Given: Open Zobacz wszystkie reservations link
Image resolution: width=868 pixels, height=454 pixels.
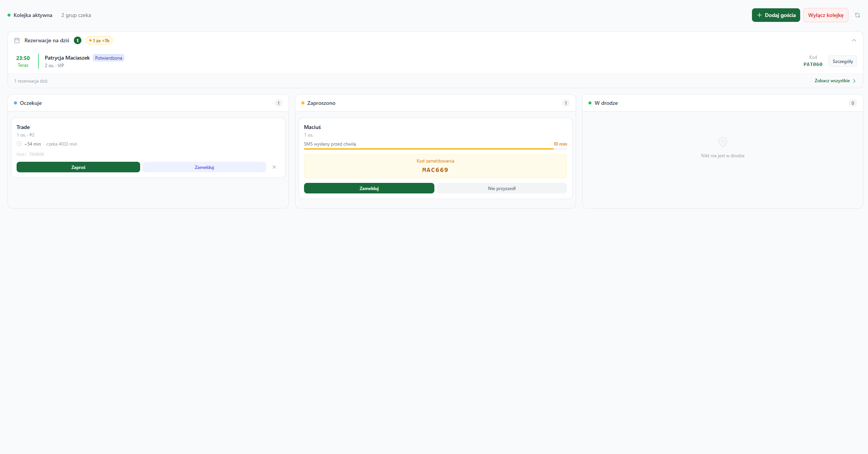Looking at the screenshot, I should 834,81.
